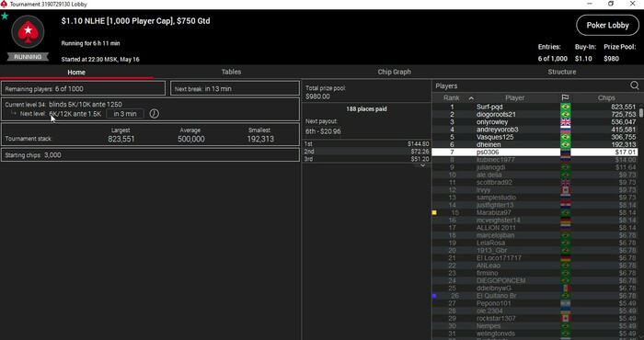644x340 pixels.
Task: Click the Brazil flag for Surf-pqd
Action: pos(566,107)
